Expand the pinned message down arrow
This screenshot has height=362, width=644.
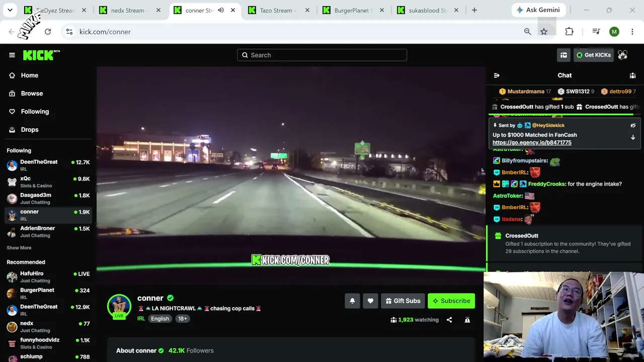[x=633, y=137]
